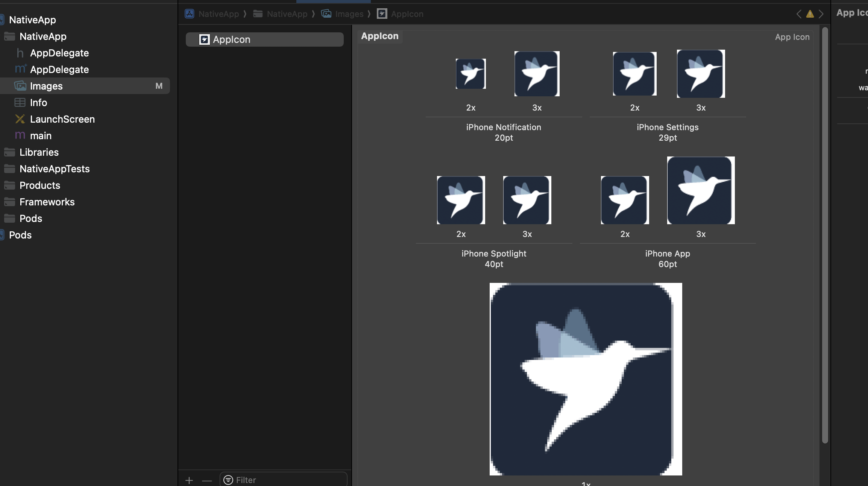Click NativeApp folder in the breadcrumb
Image resolution: width=868 pixels, height=486 pixels.
[x=281, y=14]
